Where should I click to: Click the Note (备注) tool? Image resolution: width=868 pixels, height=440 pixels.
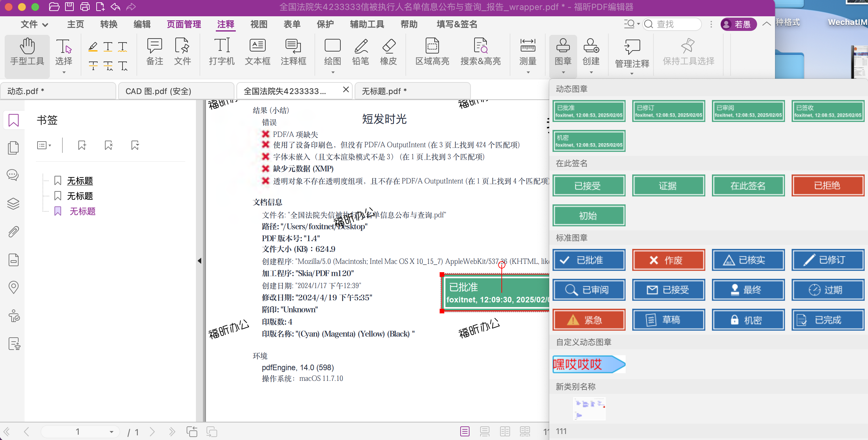[155, 52]
